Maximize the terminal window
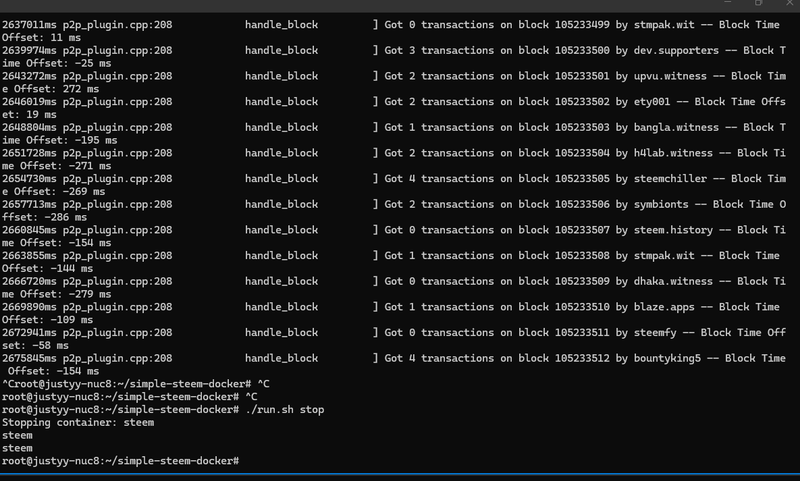This screenshot has height=481, width=800. click(758, 4)
